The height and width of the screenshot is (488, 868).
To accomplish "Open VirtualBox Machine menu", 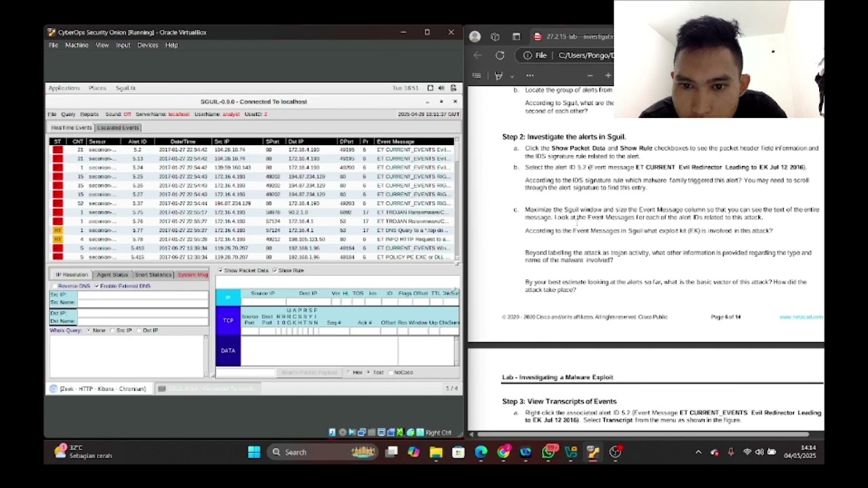I will [x=77, y=45].
